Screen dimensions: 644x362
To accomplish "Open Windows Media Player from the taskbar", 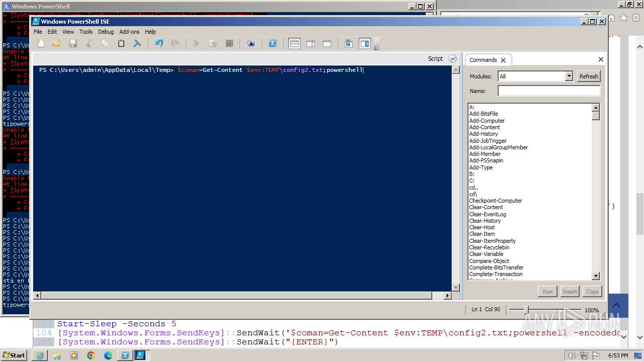I will point(74,355).
